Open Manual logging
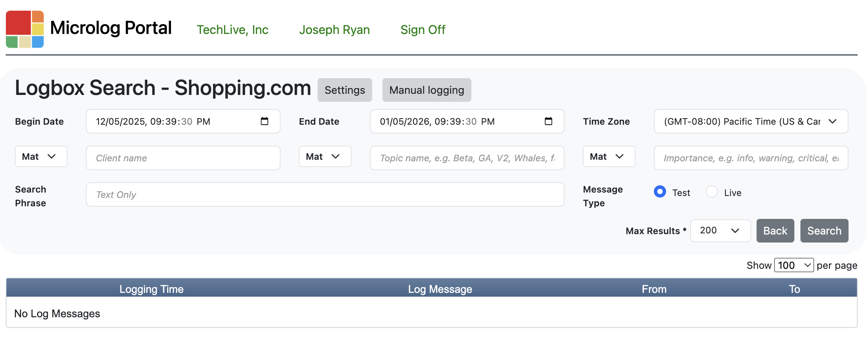This screenshot has height=347, width=868. [426, 90]
